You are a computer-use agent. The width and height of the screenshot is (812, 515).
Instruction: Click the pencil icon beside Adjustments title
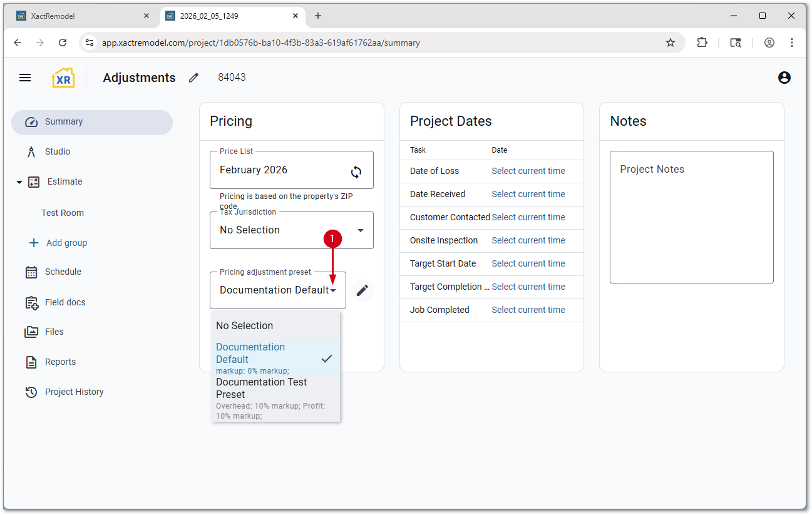pyautogui.click(x=194, y=78)
